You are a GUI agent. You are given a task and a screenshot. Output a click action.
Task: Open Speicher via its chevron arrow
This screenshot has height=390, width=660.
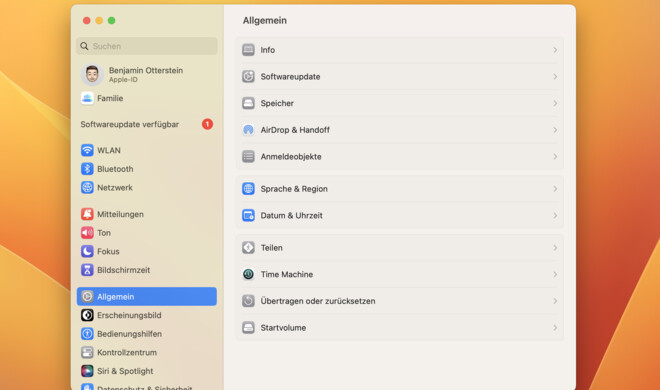pyautogui.click(x=555, y=103)
